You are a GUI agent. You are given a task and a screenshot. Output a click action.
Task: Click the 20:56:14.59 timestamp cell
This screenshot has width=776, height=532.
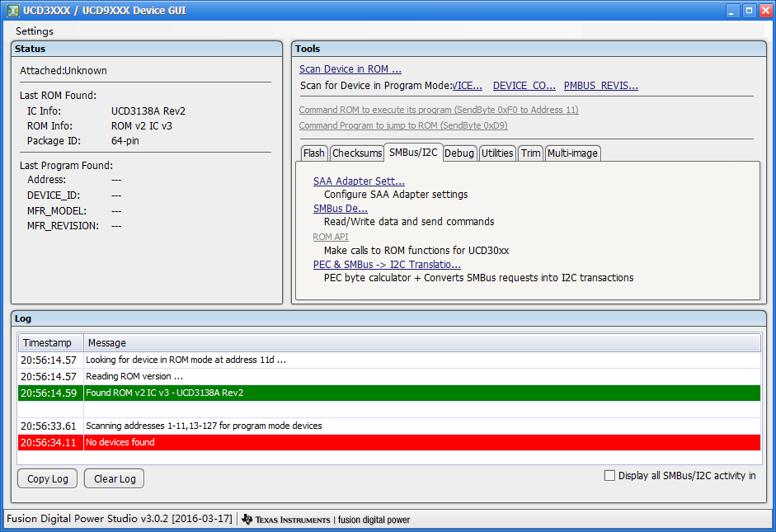(x=49, y=393)
